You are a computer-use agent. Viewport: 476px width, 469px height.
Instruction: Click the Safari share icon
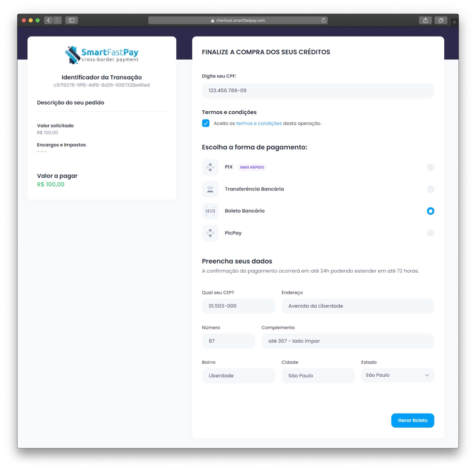[425, 20]
